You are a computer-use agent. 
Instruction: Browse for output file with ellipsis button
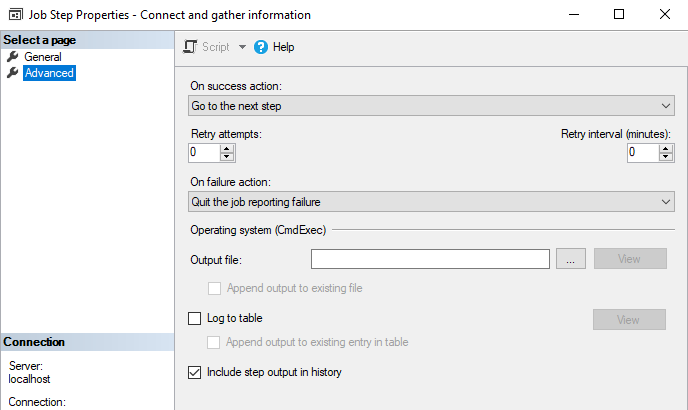click(570, 259)
